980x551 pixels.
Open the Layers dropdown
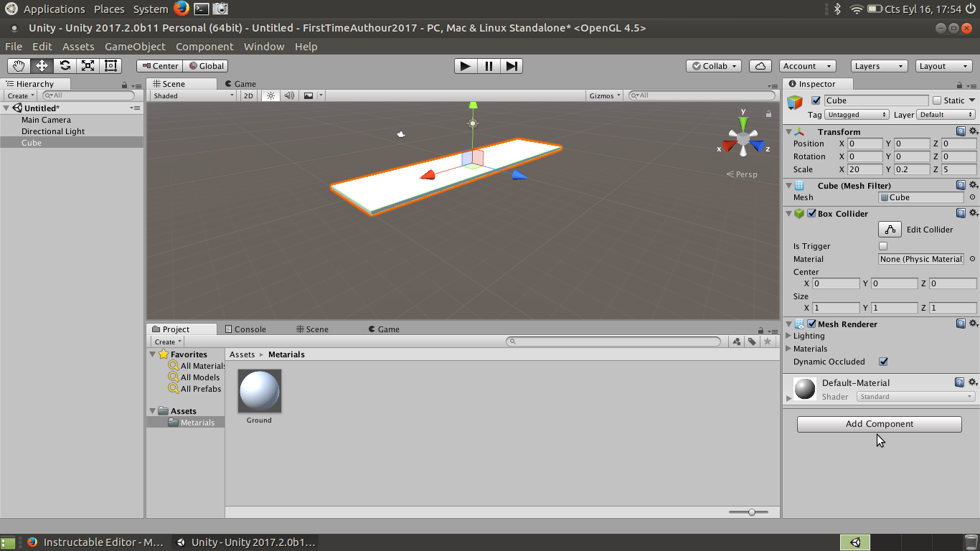[x=879, y=66]
